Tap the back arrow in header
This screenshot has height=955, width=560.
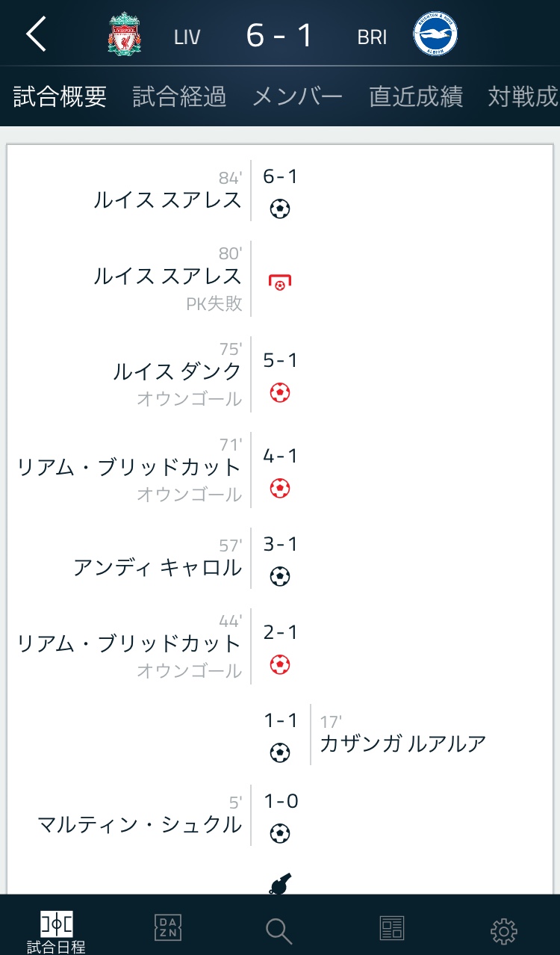click(37, 34)
